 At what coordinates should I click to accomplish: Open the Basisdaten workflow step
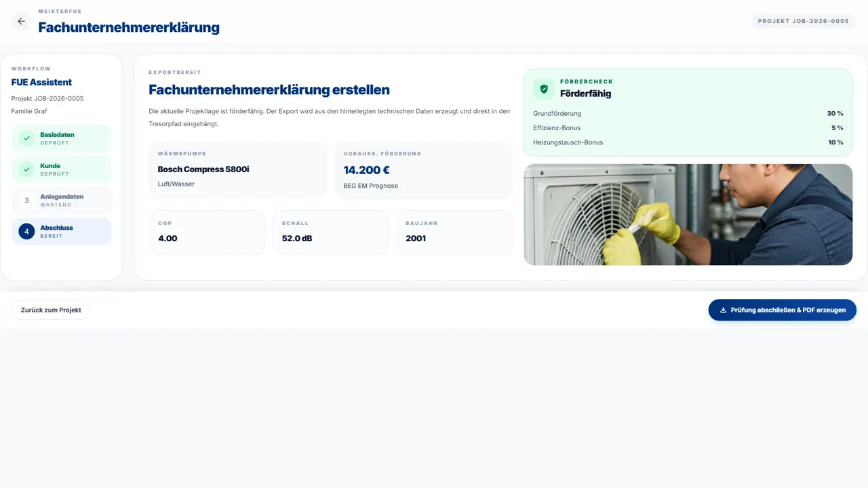(x=61, y=138)
